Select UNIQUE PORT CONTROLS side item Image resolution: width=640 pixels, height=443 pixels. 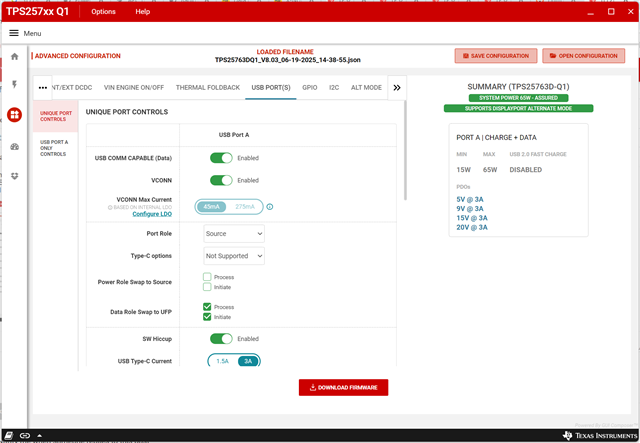pos(56,116)
